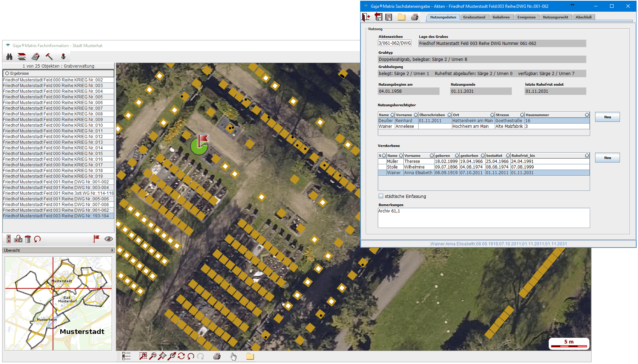Click the trash can delete icon
The width and height of the screenshot is (638, 364).
pyautogui.click(x=28, y=239)
